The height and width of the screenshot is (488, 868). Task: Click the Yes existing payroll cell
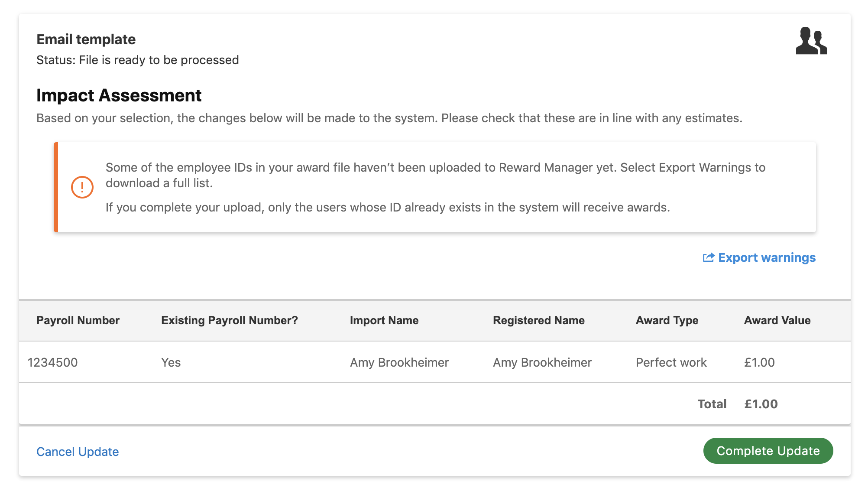[171, 362]
